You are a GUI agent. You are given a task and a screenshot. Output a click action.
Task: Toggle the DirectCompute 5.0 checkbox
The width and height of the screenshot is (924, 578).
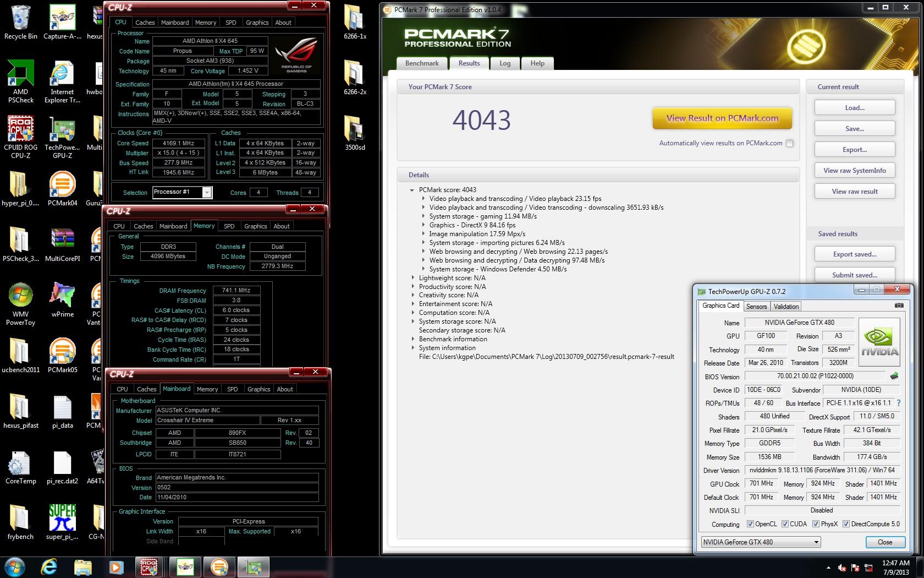[846, 524]
